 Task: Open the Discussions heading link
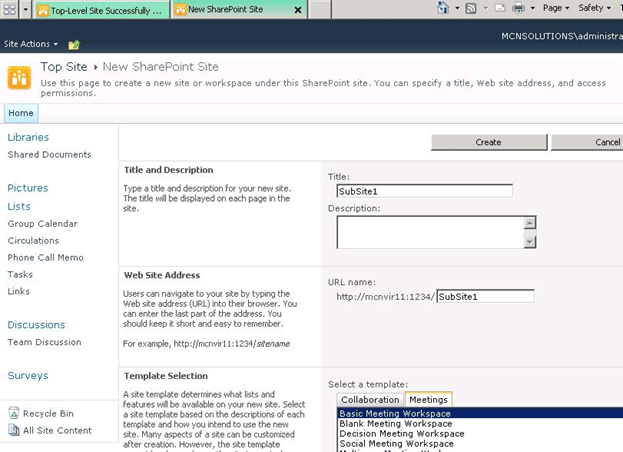(36, 325)
